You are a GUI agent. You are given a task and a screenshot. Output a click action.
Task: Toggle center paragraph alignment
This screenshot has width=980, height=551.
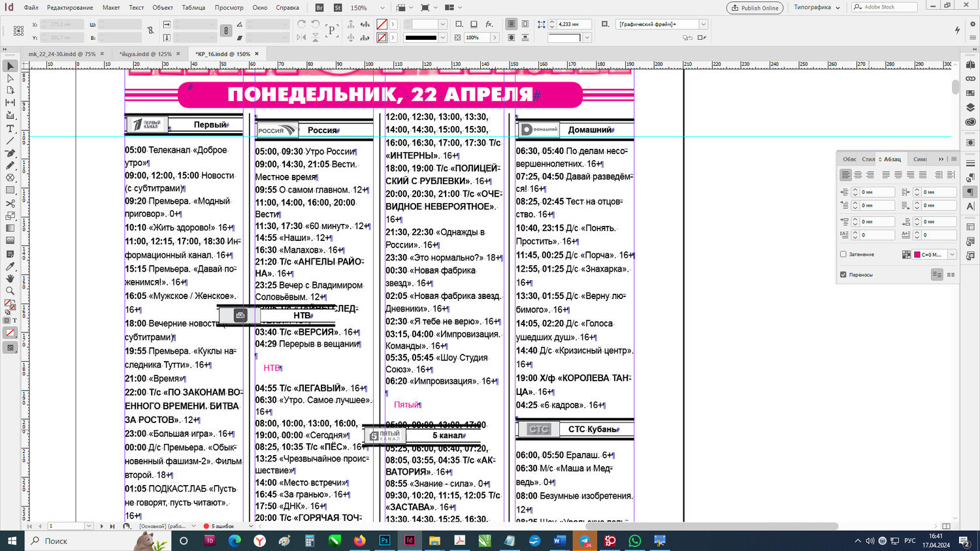[x=858, y=175]
